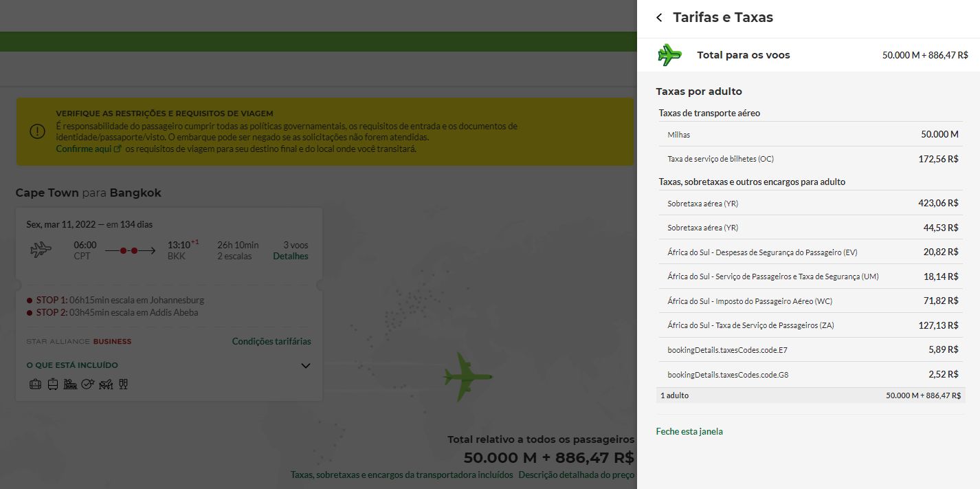Select the Milhas row showing 50.000 M
Screen dimensions: 980x489
[x=811, y=134]
